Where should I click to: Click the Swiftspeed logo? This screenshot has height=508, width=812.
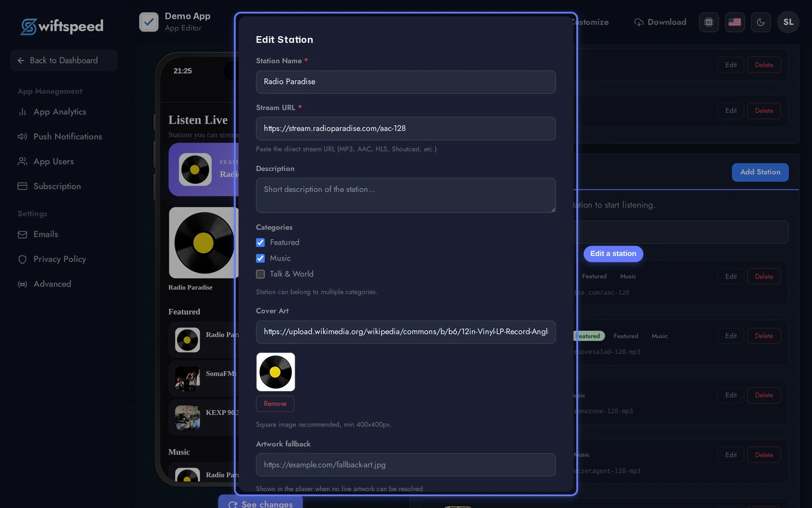coord(62,26)
